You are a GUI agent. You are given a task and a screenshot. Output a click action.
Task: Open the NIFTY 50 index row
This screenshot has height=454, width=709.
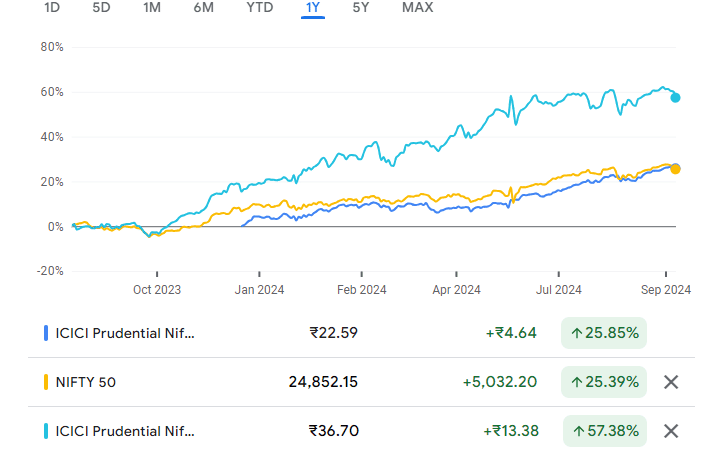pyautogui.click(x=86, y=382)
